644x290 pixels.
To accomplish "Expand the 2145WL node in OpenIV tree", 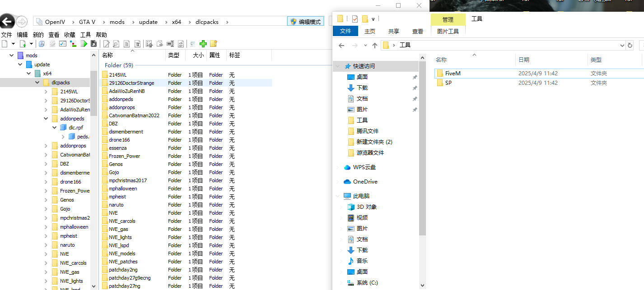I will (x=46, y=92).
